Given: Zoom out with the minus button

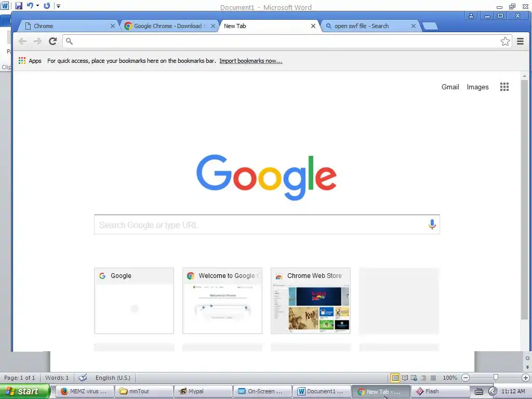Looking at the screenshot, I should 465,378.
